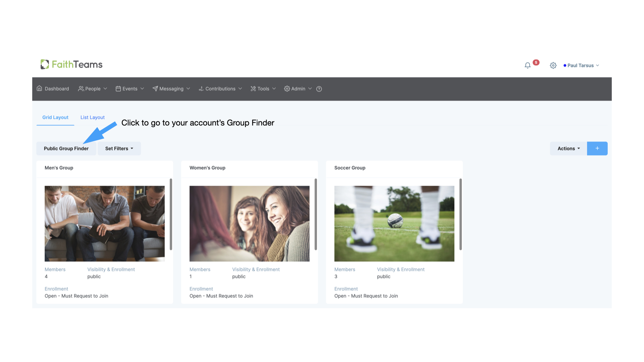Image resolution: width=644 pixels, height=362 pixels.
Task: Select the Tools icon in the menu bar
Action: 253,88
